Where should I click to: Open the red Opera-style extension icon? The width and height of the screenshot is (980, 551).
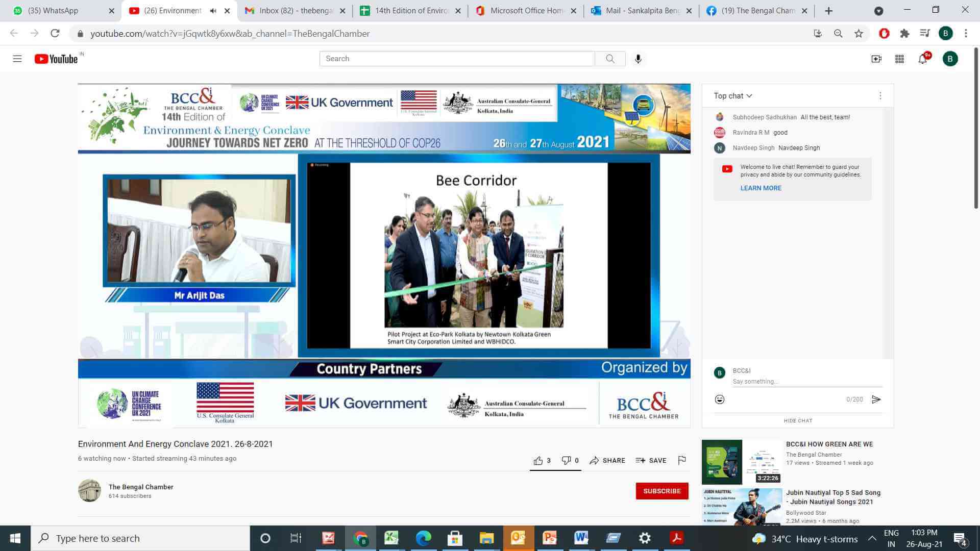tap(885, 34)
